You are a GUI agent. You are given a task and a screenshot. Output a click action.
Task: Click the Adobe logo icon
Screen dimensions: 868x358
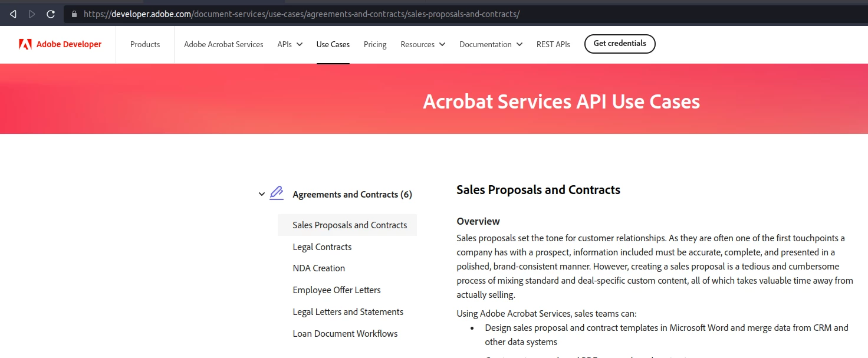tap(25, 44)
